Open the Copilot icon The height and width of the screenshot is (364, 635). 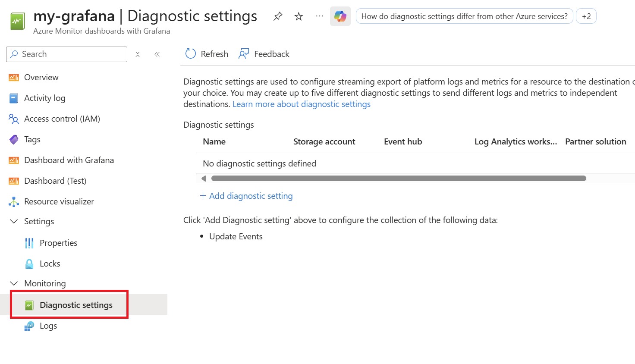[x=340, y=16]
